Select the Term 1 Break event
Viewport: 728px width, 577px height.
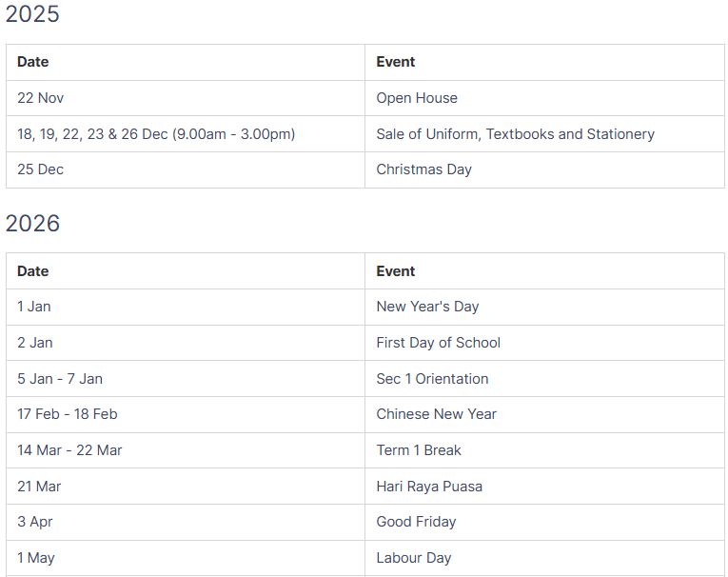[x=419, y=450]
